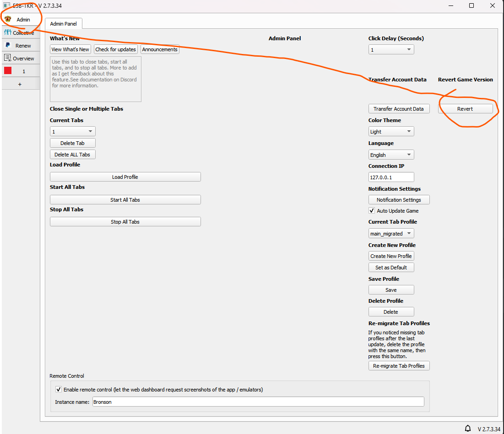Open Current Tab Profile dropdown

click(x=391, y=233)
